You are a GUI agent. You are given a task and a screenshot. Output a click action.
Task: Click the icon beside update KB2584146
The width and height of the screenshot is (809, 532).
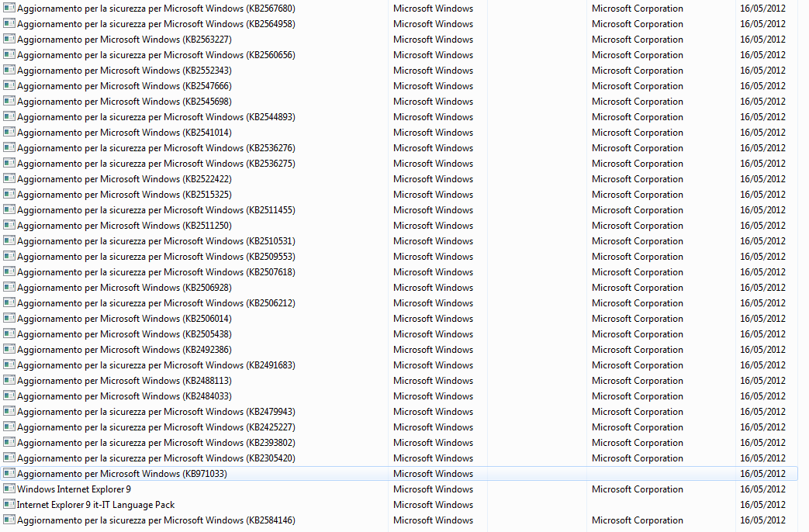click(9, 519)
